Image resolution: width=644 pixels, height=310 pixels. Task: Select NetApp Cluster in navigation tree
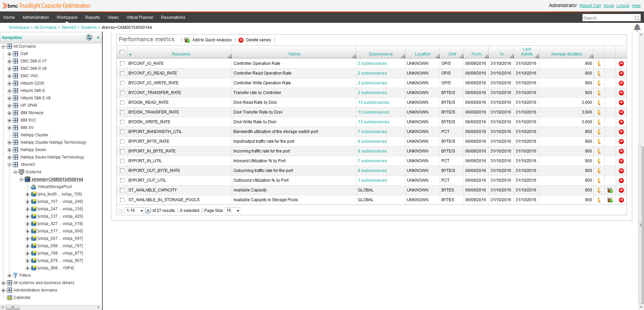[x=34, y=135]
